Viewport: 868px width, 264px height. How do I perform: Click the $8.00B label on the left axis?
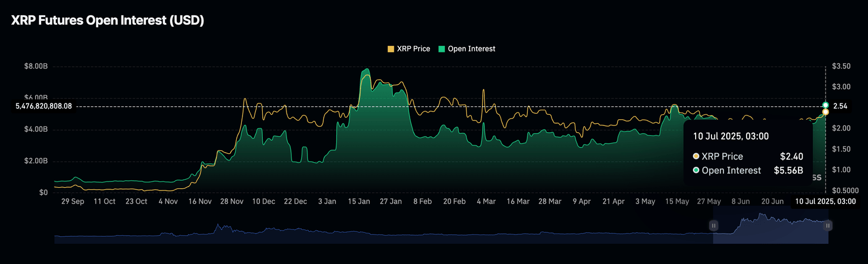pyautogui.click(x=36, y=67)
